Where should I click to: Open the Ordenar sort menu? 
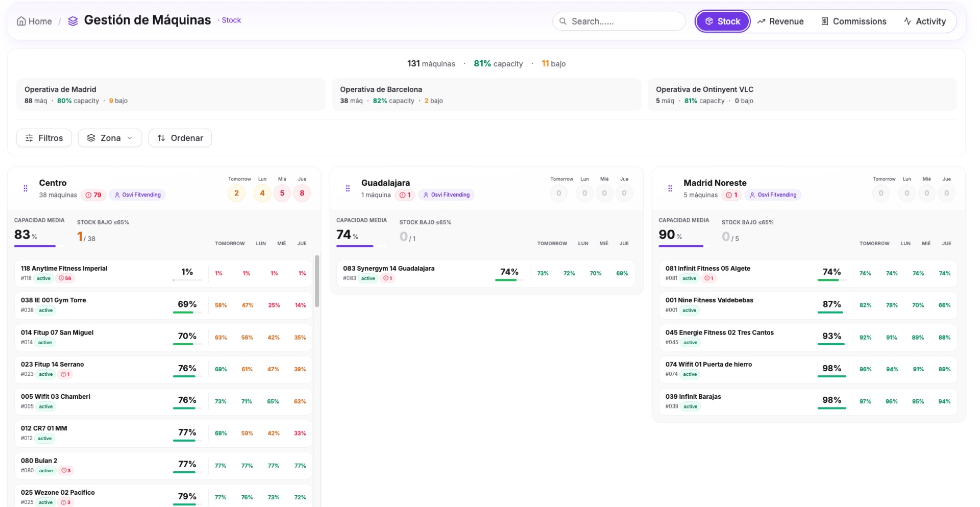180,138
